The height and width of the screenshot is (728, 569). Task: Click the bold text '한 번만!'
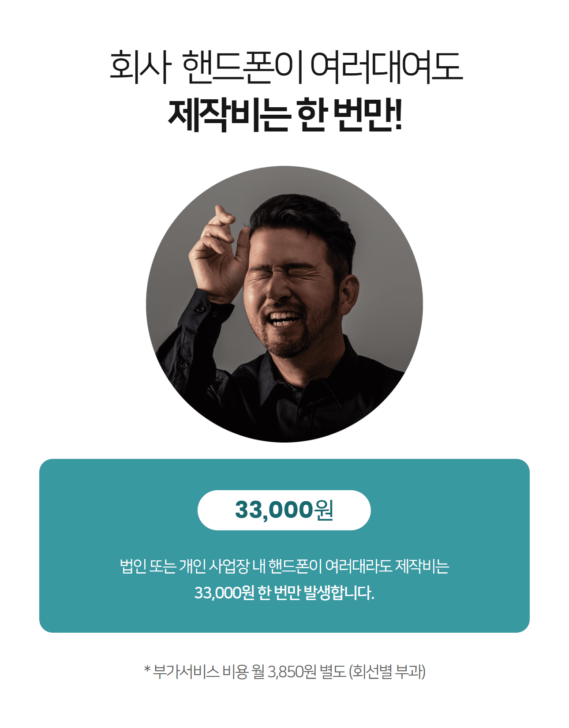pyautogui.click(x=350, y=115)
